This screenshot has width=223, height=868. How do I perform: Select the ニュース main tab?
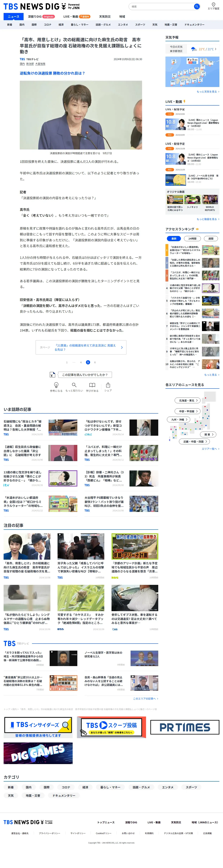(13, 17)
